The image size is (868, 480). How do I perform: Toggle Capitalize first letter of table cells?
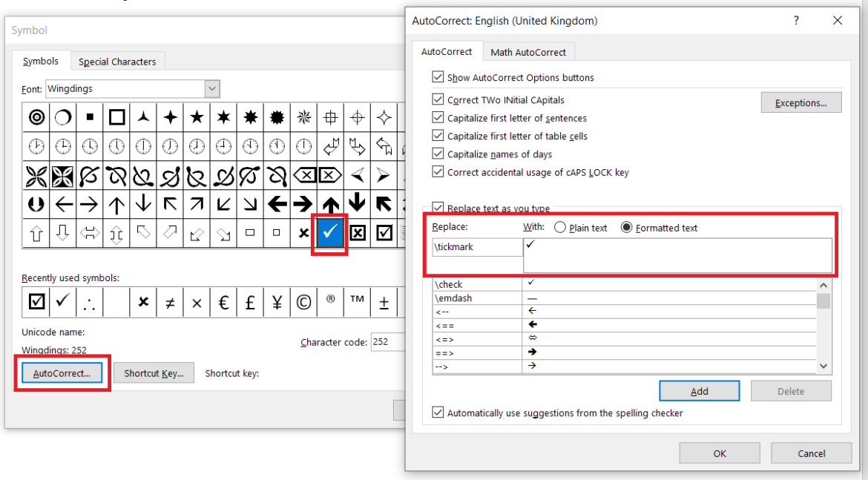(x=438, y=136)
